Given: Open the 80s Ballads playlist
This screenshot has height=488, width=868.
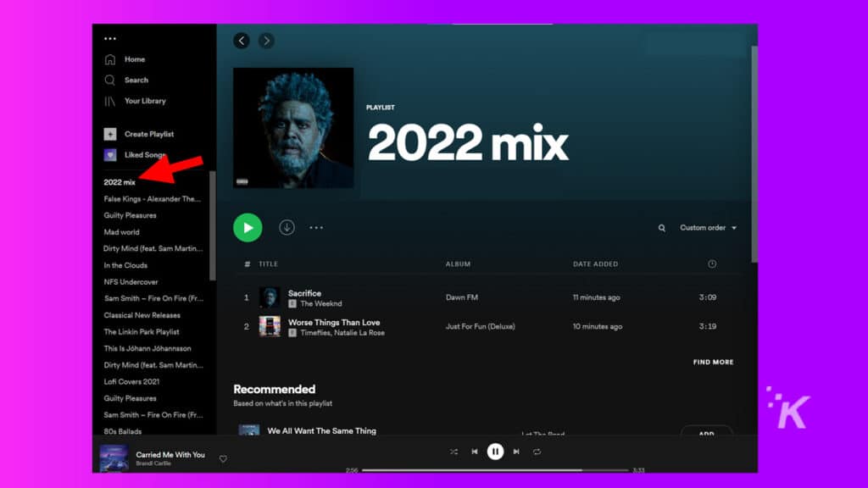Looking at the screenshot, I should (x=123, y=431).
